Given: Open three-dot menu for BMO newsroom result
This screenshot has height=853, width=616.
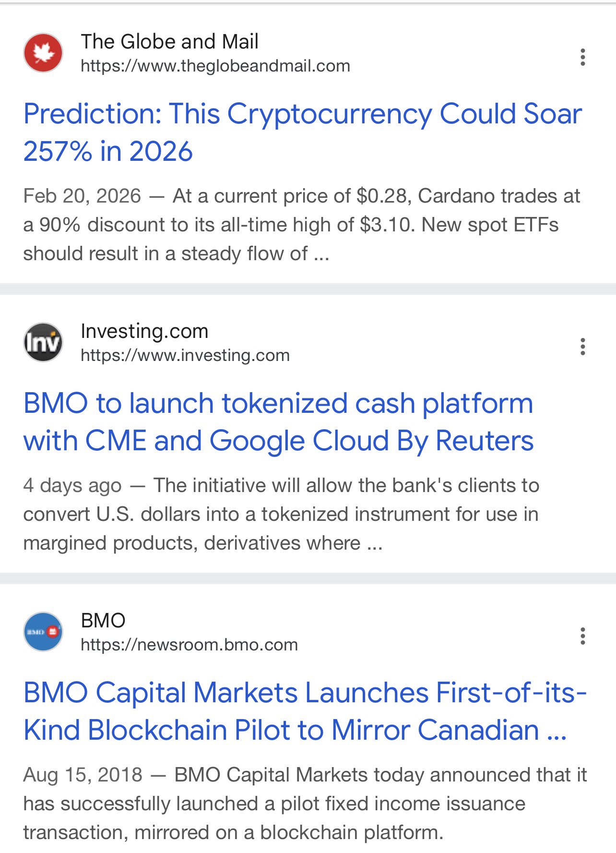Looking at the screenshot, I should (582, 636).
